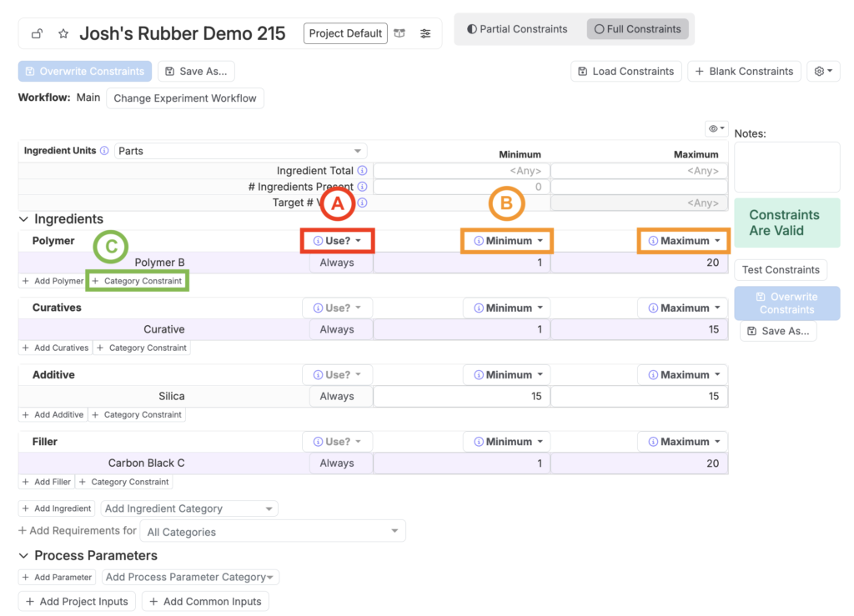Open the gear settings dropdown at top right
Screen dimensions: 854x616
tap(823, 72)
